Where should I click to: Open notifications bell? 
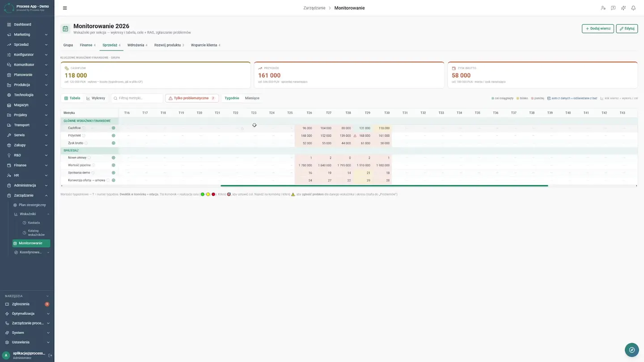coord(633,8)
